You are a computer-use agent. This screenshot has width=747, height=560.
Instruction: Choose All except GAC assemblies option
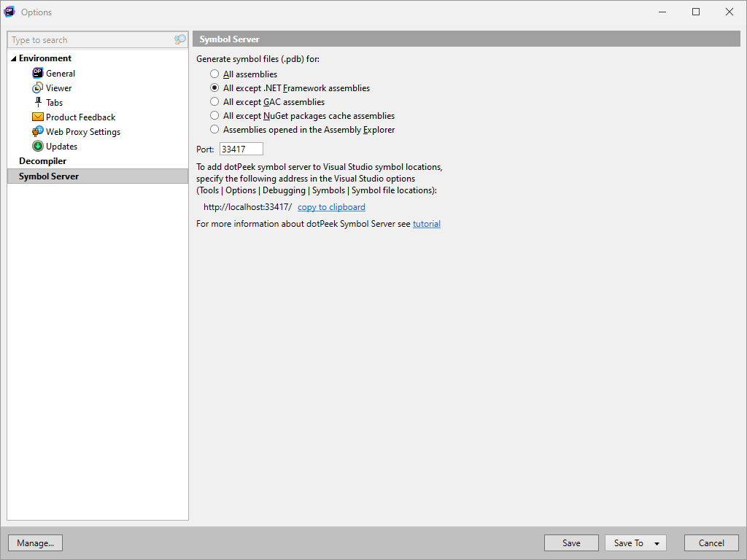pyautogui.click(x=214, y=101)
